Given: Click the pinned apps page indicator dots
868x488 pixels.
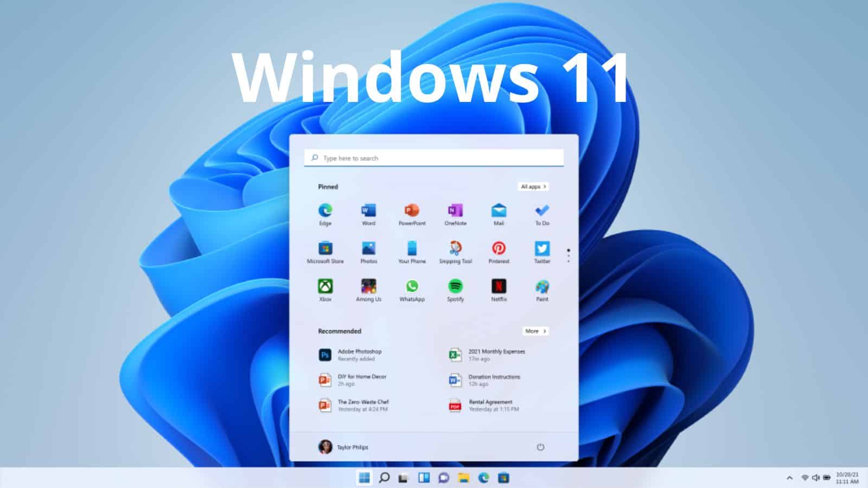Looking at the screenshot, I should (x=569, y=256).
